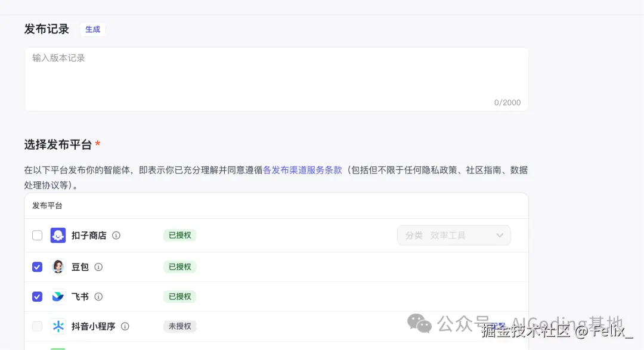Show info icon next to 飞书
The image size is (644, 350).
point(98,296)
